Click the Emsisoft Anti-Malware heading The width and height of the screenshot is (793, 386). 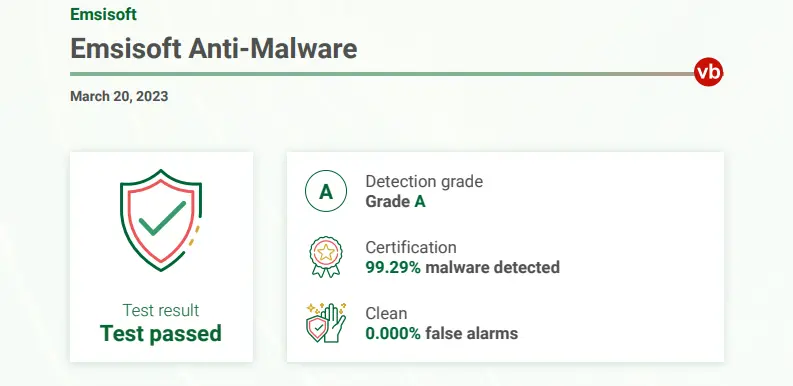click(213, 49)
